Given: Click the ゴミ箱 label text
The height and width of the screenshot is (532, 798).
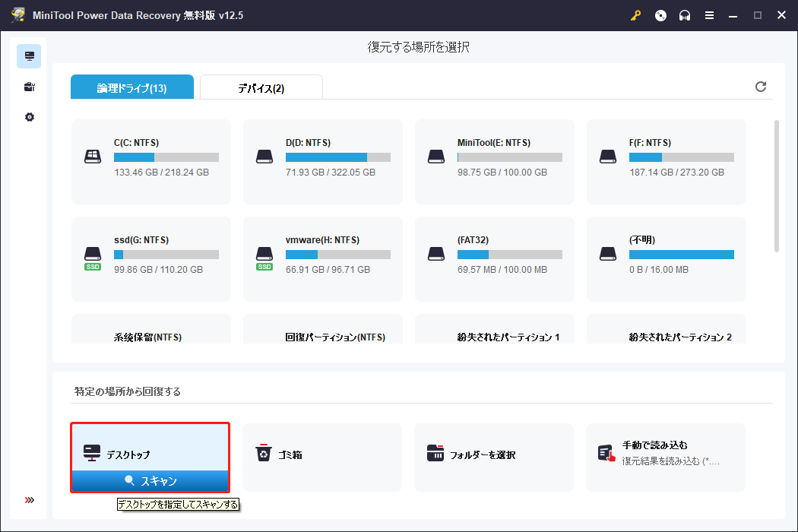Looking at the screenshot, I should pos(290,454).
